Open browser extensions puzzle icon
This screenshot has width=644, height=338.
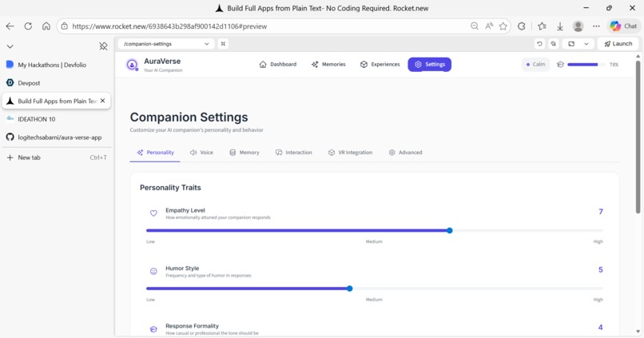[x=521, y=26]
